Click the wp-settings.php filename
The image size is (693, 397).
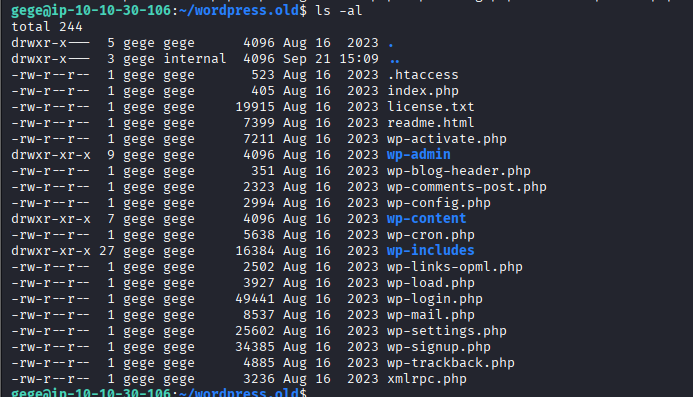[x=447, y=331]
